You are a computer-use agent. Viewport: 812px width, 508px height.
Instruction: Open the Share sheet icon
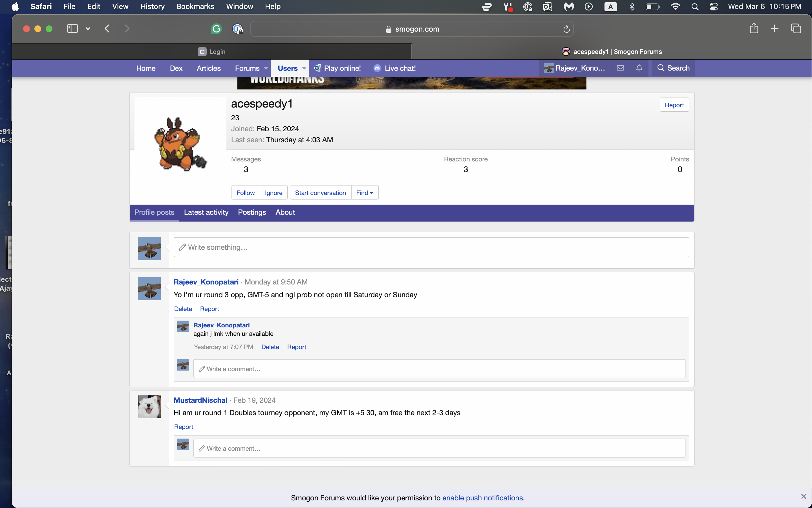pos(754,28)
